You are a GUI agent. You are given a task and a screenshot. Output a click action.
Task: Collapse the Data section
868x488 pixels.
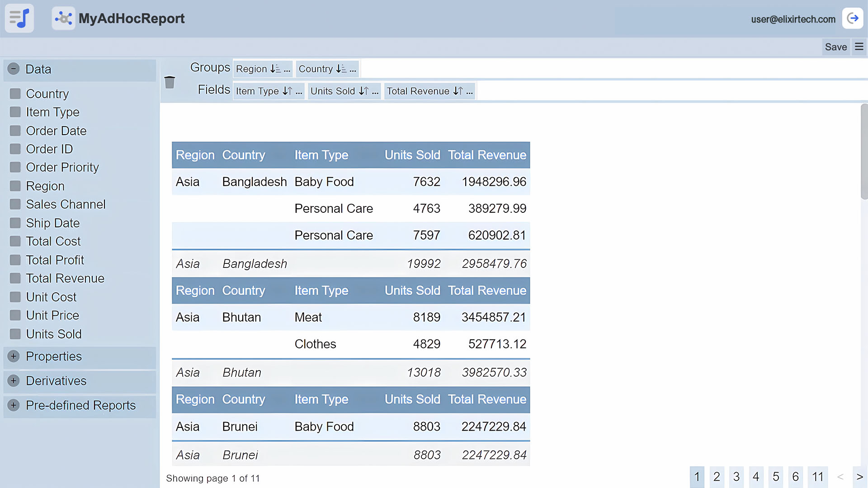[14, 69]
